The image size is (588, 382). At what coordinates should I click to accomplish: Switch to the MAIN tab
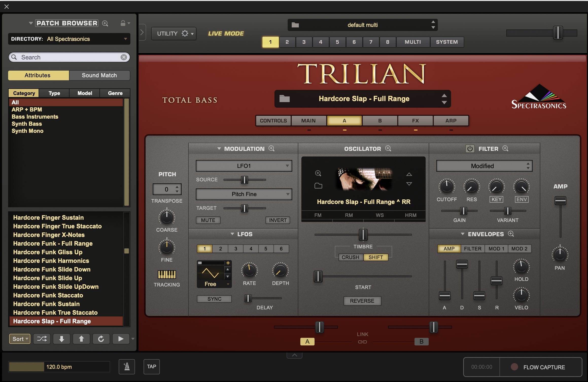point(308,121)
